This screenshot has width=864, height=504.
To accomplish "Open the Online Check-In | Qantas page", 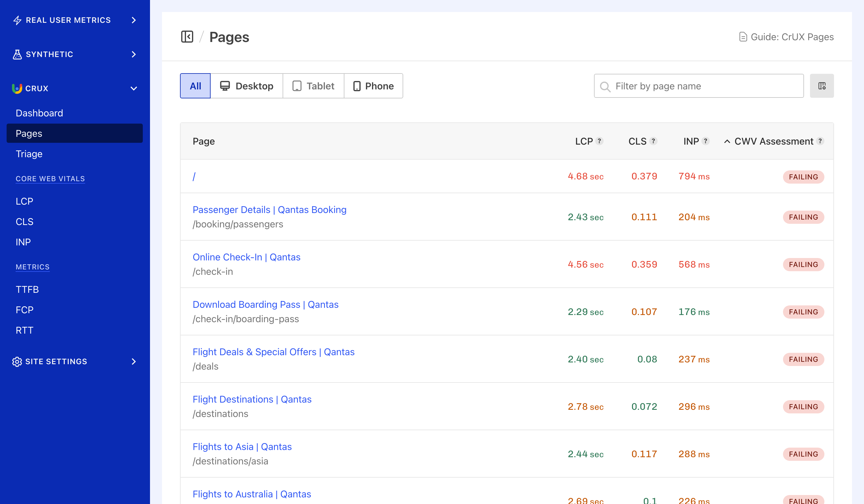I will pyautogui.click(x=247, y=257).
